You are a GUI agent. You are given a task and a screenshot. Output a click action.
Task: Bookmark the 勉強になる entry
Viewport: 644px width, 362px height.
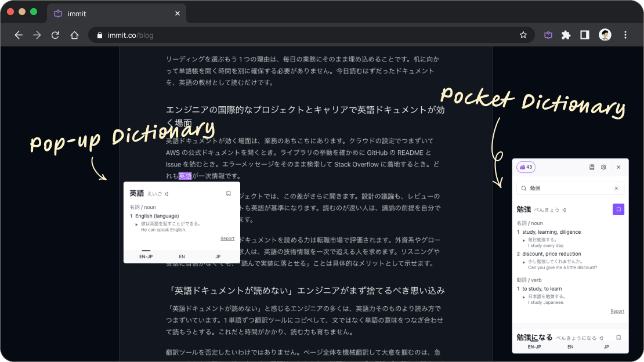618,338
